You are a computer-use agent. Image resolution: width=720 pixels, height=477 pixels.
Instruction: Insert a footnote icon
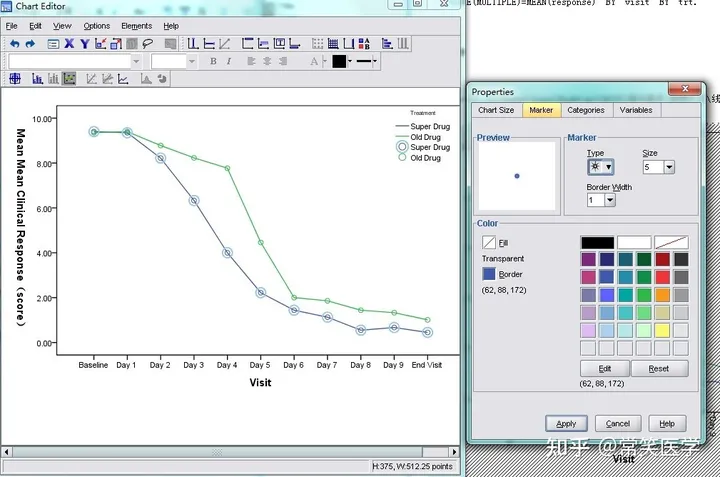294,44
